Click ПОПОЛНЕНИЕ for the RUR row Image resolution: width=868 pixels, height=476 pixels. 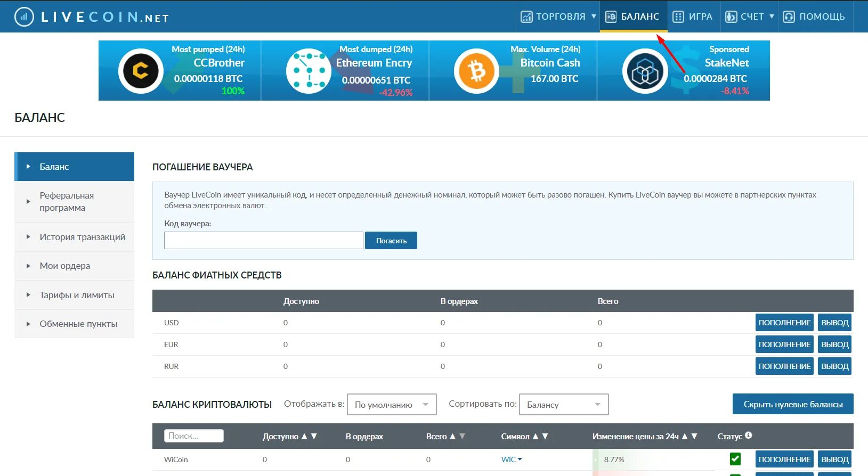point(784,366)
